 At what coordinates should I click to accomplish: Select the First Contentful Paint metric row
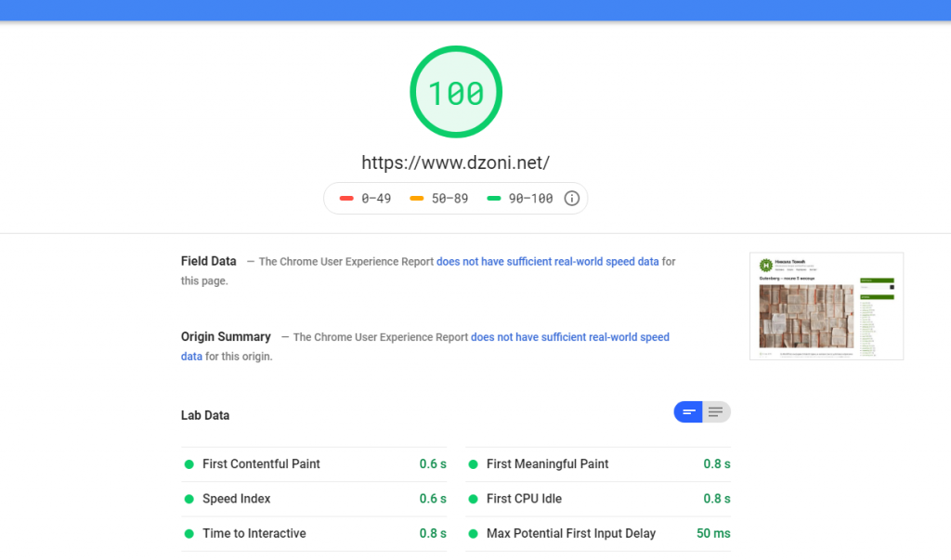314,464
